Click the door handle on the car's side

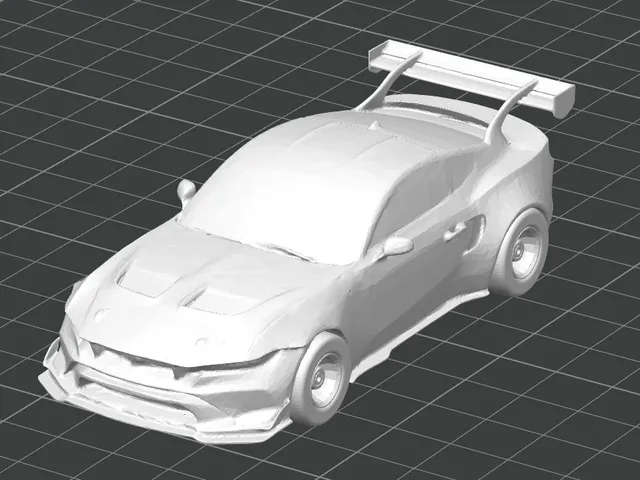(x=454, y=232)
